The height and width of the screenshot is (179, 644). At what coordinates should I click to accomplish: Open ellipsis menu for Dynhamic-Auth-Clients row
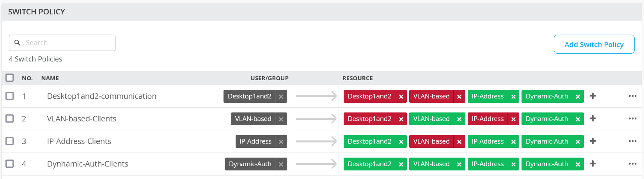click(x=632, y=164)
